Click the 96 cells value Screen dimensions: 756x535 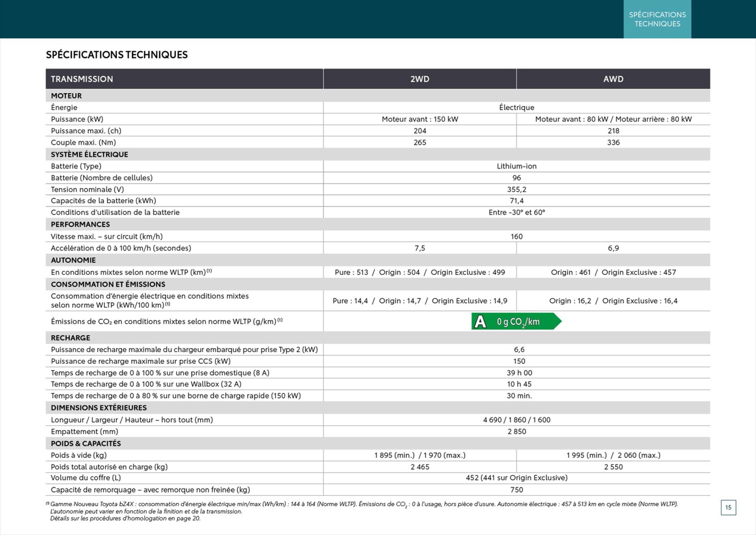[x=517, y=177]
